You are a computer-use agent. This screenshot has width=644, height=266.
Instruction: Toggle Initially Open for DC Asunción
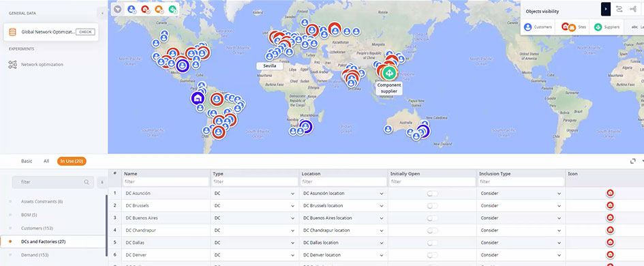[432, 194]
